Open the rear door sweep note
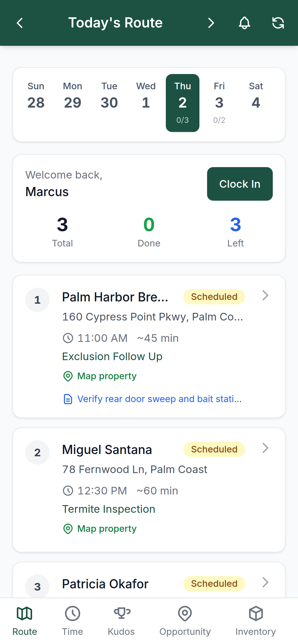This screenshot has height=644, width=298. pos(152,399)
